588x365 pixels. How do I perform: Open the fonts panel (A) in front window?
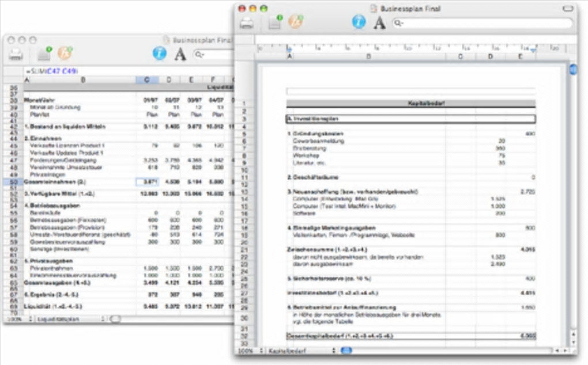coord(379,22)
